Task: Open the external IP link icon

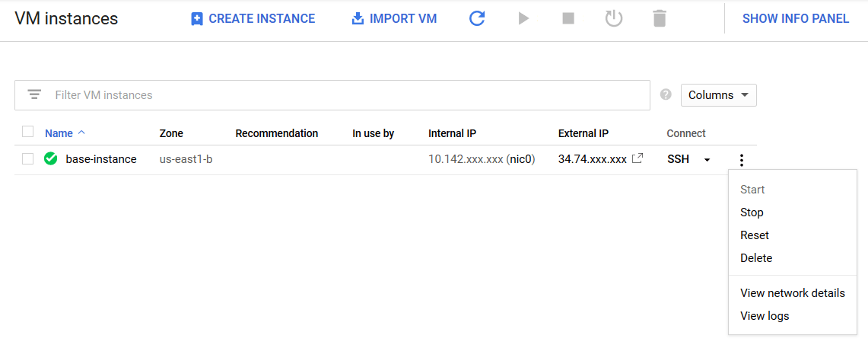Action: 637,158
